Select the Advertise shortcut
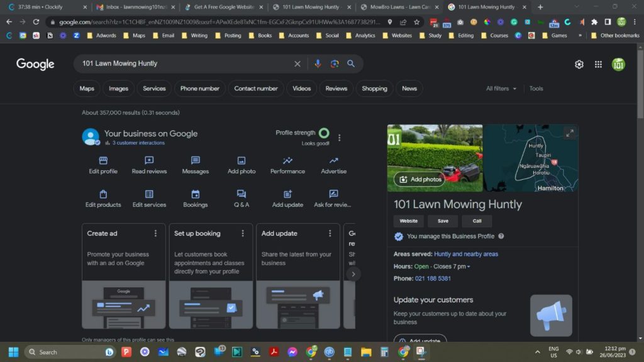Screen dimensions: 644x362 (x=333, y=165)
